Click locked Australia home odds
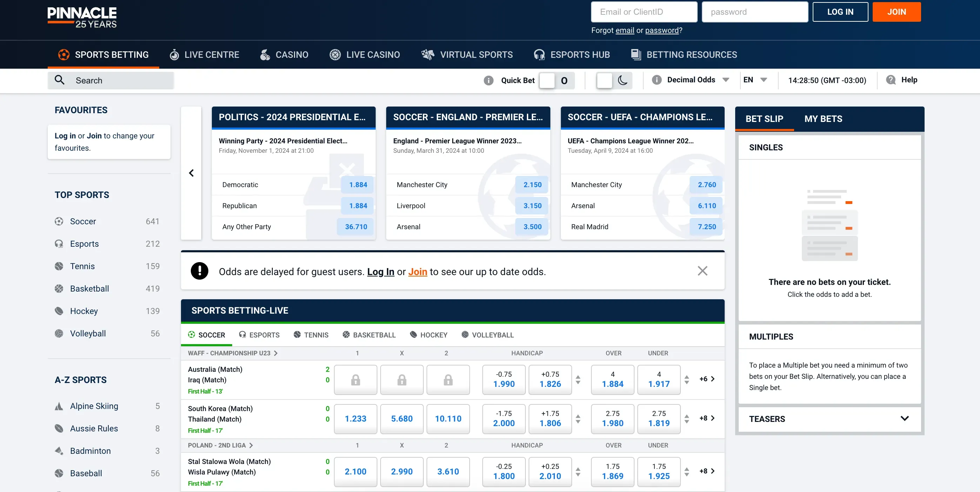The height and width of the screenshot is (492, 980). (355, 380)
